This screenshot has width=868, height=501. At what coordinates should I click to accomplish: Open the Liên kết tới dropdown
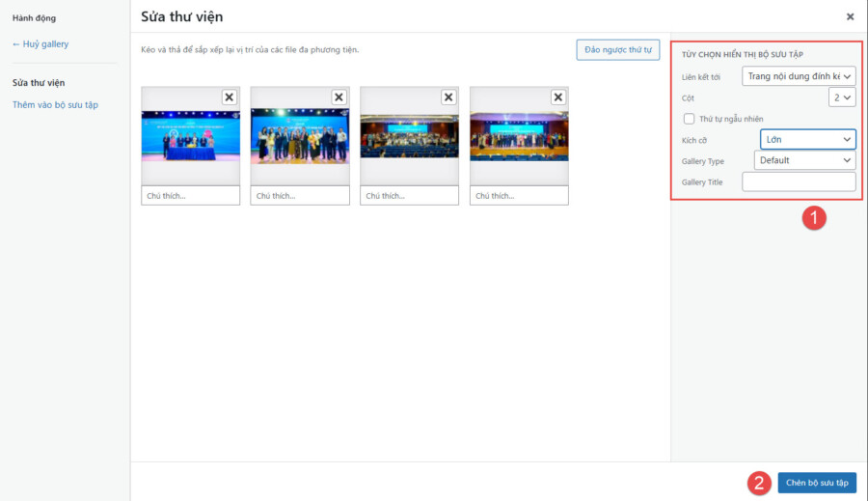coord(799,76)
